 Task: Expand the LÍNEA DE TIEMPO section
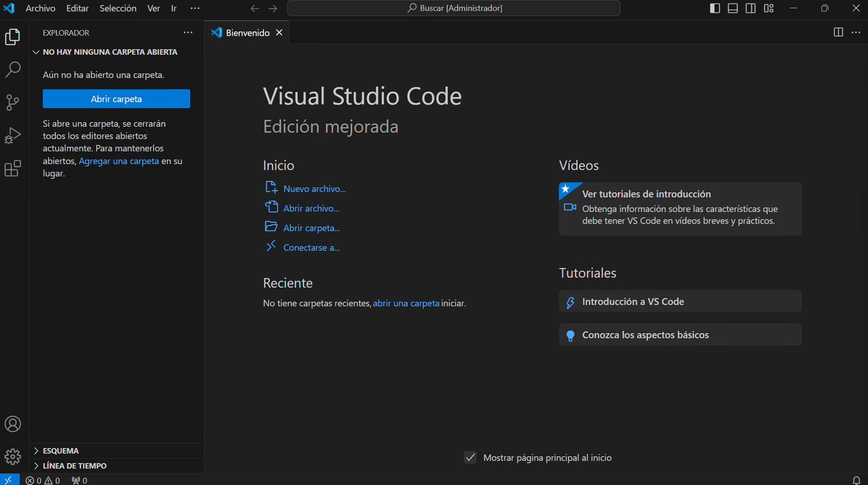coord(116,466)
